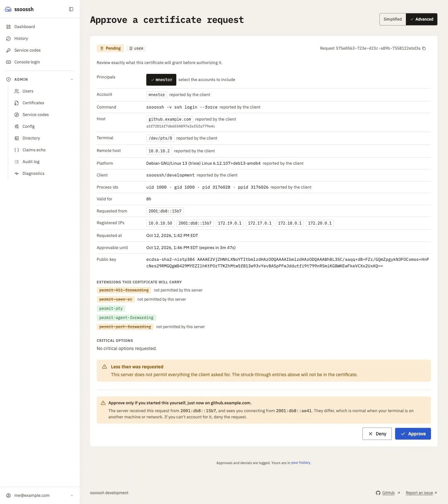The height and width of the screenshot is (504, 448).
Task: Deny the certificate request
Action: 377,434
